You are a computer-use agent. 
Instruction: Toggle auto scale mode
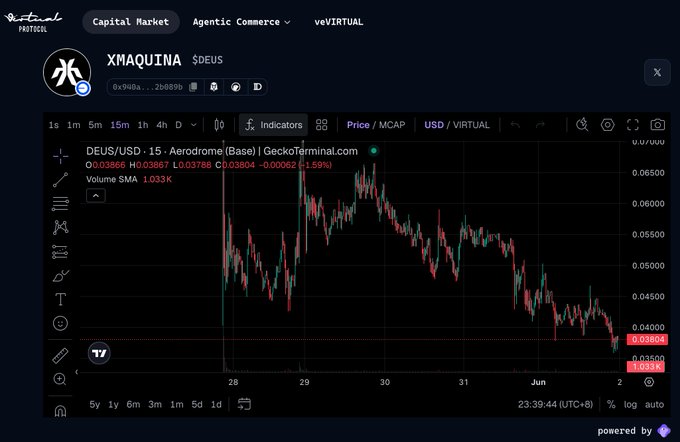[x=654, y=404]
